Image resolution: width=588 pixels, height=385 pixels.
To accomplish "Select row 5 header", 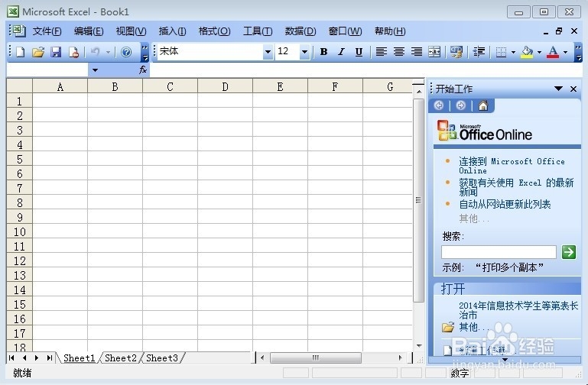I will 20,160.
